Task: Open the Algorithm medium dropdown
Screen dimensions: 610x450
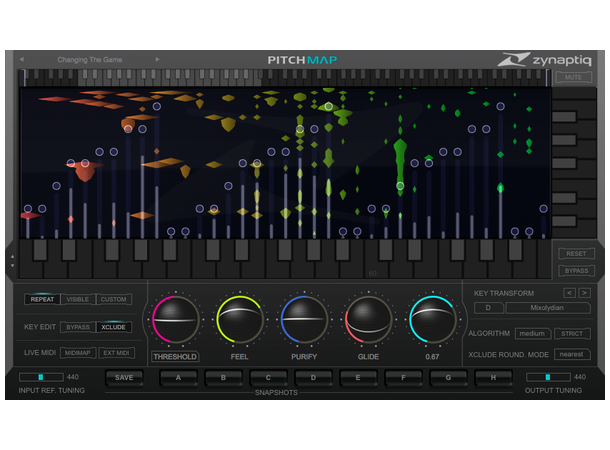Action: (533, 334)
